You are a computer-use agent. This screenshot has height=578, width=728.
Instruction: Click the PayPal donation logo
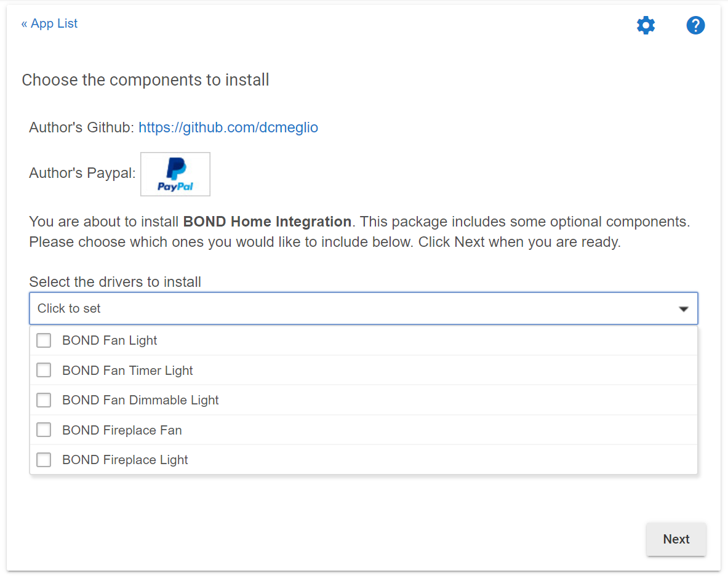175,174
